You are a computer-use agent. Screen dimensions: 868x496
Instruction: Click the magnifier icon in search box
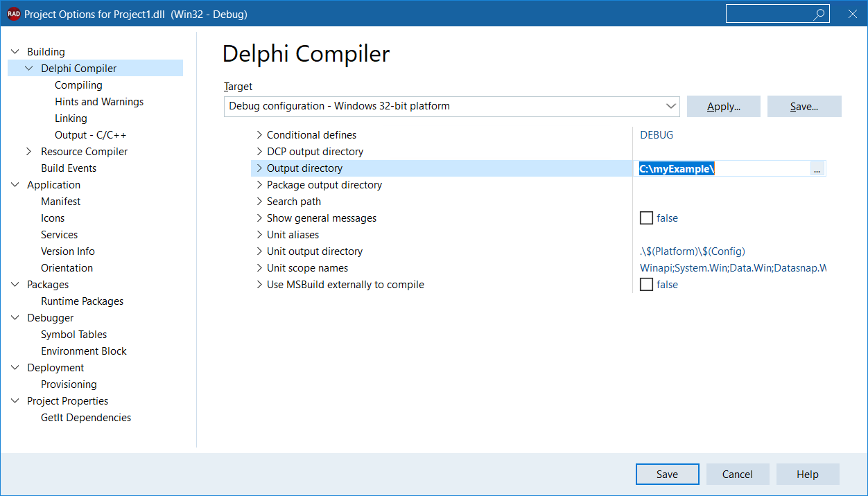pos(819,14)
